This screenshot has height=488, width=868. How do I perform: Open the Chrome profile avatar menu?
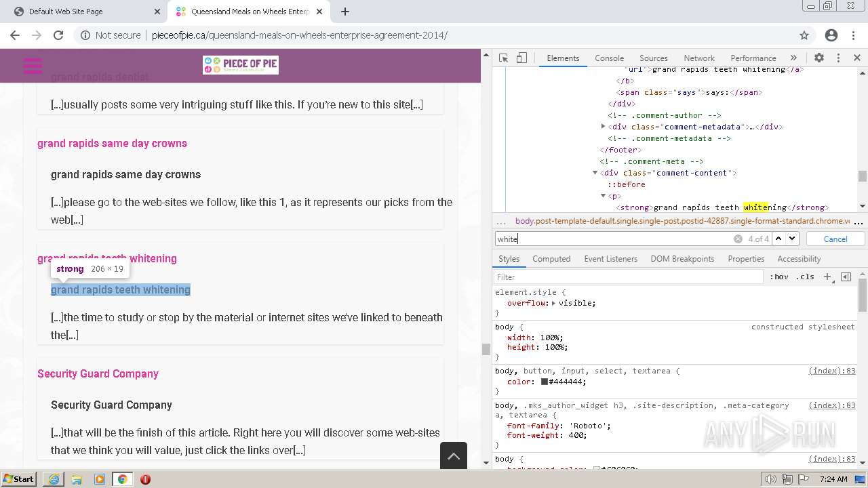pyautogui.click(x=831, y=35)
